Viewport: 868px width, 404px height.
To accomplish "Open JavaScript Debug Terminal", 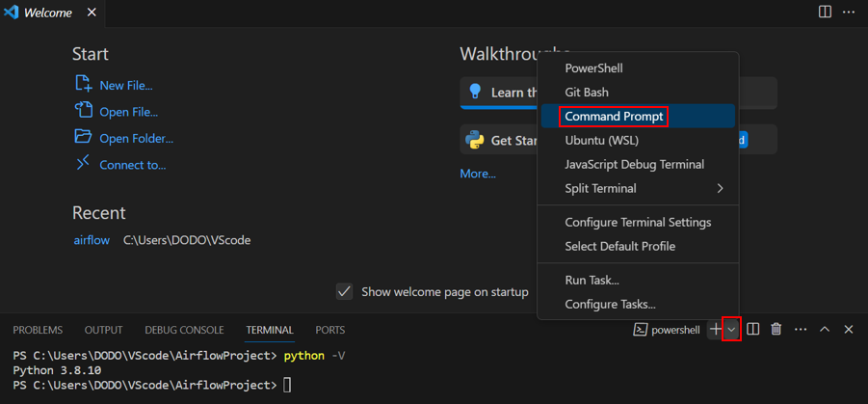I will pos(638,165).
